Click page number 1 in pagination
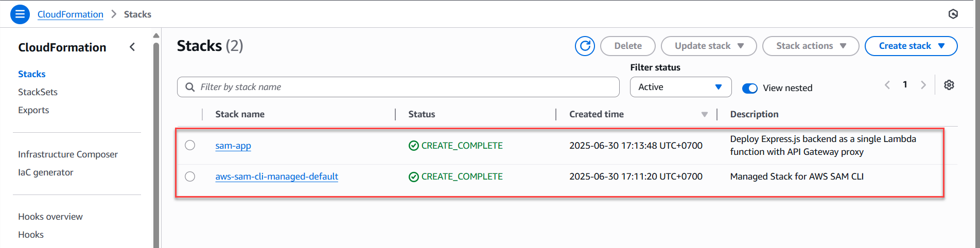This screenshot has height=248, width=980. point(905,84)
